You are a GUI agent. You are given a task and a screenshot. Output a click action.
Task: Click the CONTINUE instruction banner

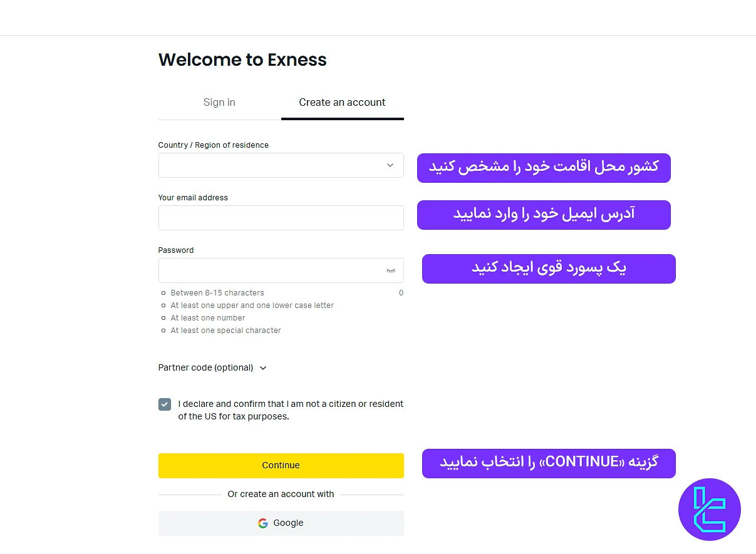pos(549,463)
